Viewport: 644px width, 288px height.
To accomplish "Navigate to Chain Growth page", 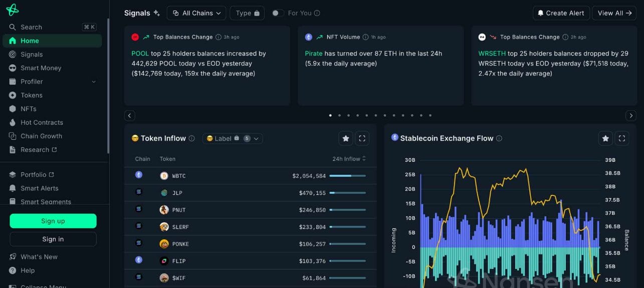I will point(41,136).
